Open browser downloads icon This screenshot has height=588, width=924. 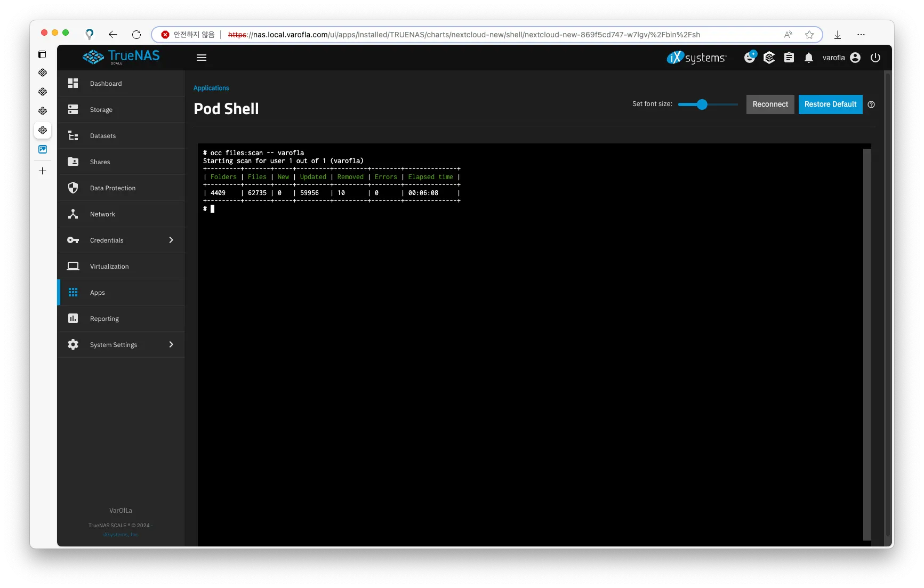click(x=838, y=35)
